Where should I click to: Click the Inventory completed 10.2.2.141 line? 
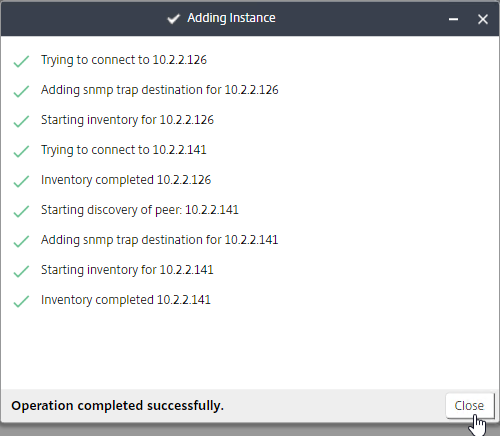point(126,300)
